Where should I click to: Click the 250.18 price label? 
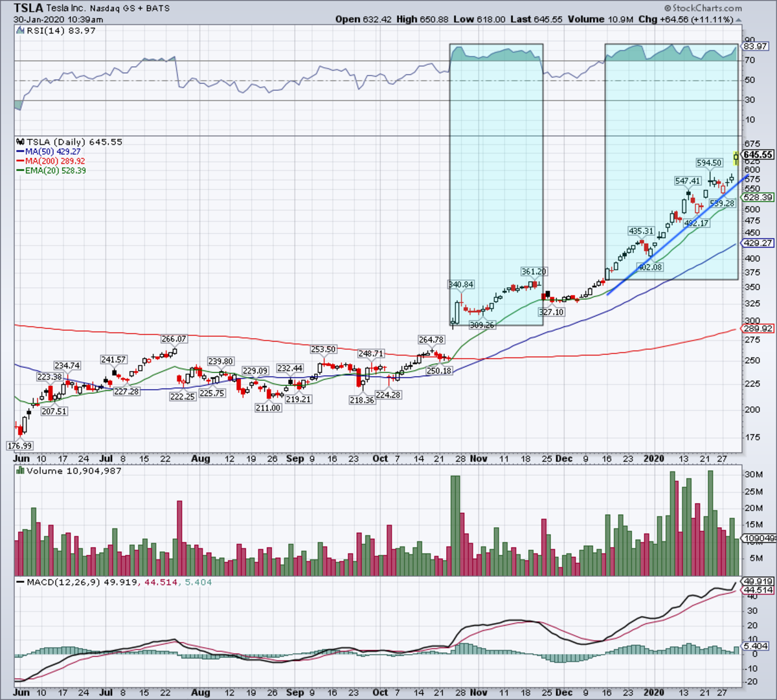439,371
